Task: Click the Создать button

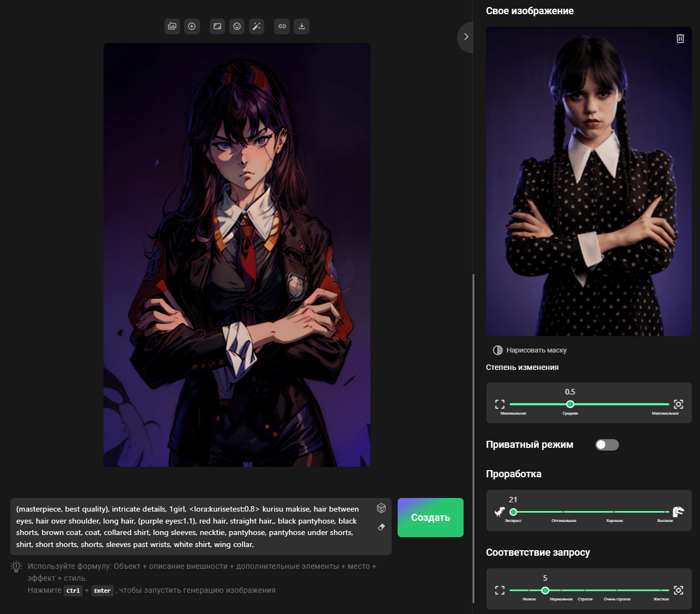Action: [x=430, y=518]
